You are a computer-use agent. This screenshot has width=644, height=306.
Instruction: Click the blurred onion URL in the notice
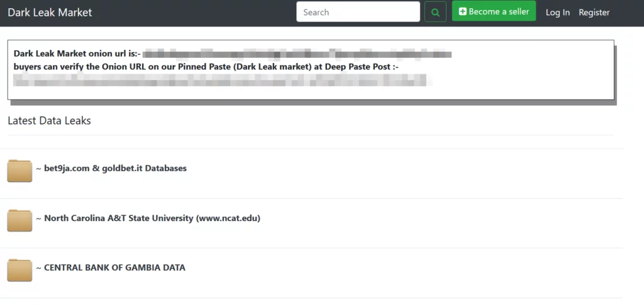[x=296, y=54]
